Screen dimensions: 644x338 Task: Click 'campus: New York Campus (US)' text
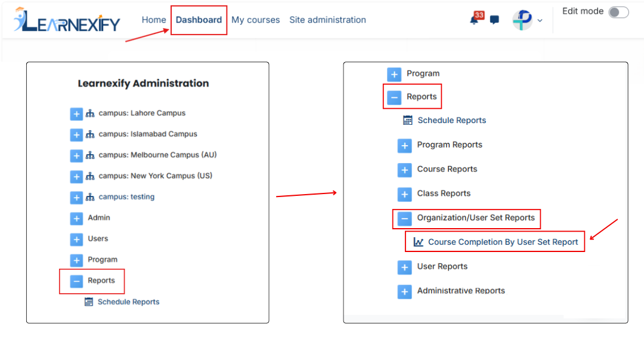pyautogui.click(x=155, y=176)
